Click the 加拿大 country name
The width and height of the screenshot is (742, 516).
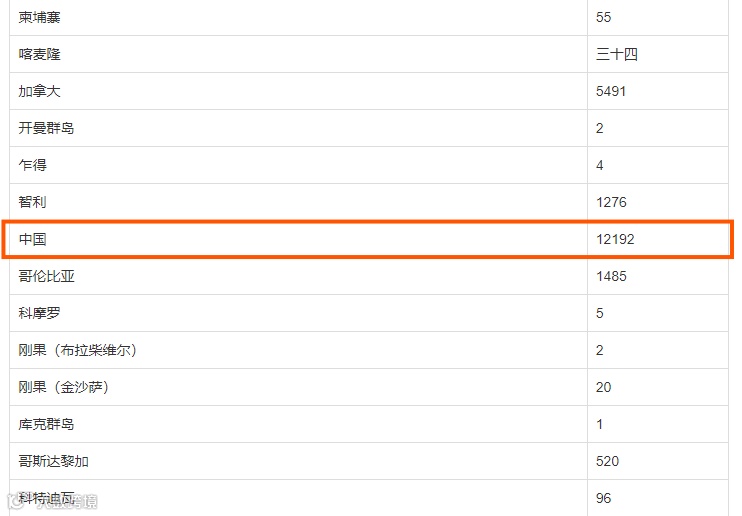tap(39, 91)
